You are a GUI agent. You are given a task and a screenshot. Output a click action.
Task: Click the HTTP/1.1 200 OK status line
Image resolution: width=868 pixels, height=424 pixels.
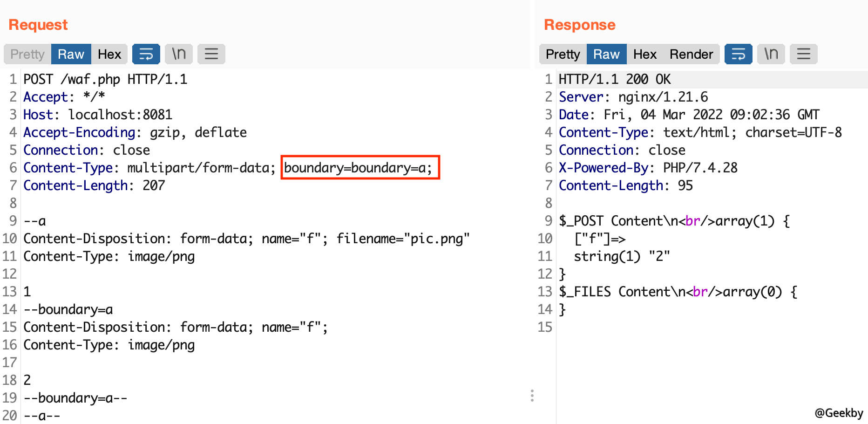coord(614,79)
